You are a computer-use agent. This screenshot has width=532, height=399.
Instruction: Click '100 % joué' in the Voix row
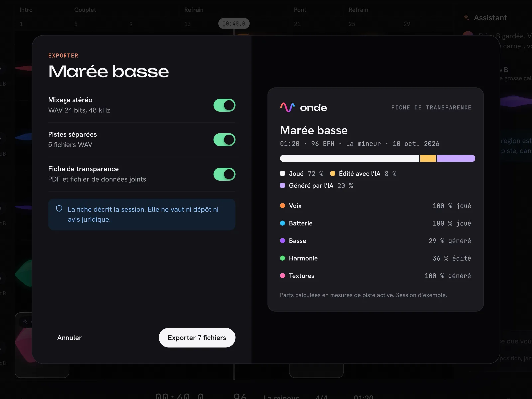point(452,206)
